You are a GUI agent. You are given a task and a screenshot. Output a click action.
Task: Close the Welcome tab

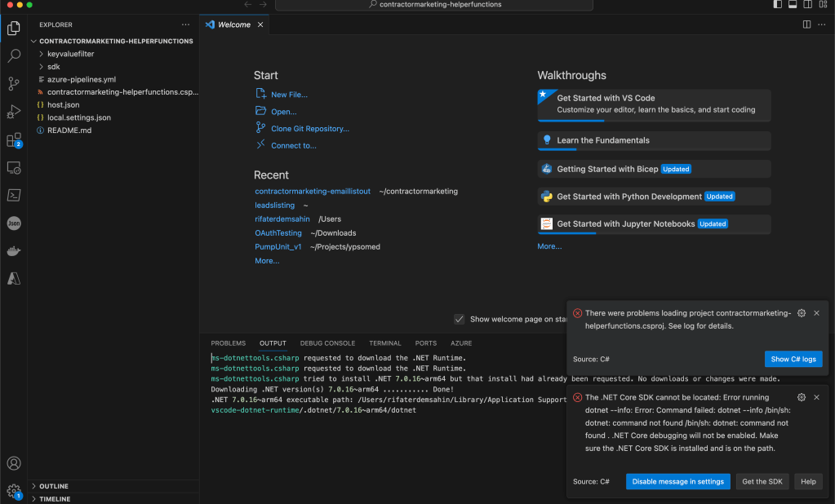pos(260,24)
